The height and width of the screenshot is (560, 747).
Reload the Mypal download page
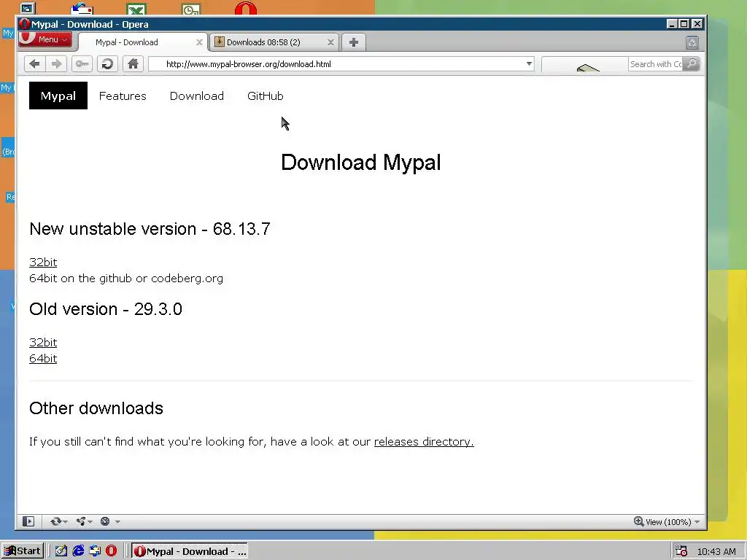coord(108,64)
